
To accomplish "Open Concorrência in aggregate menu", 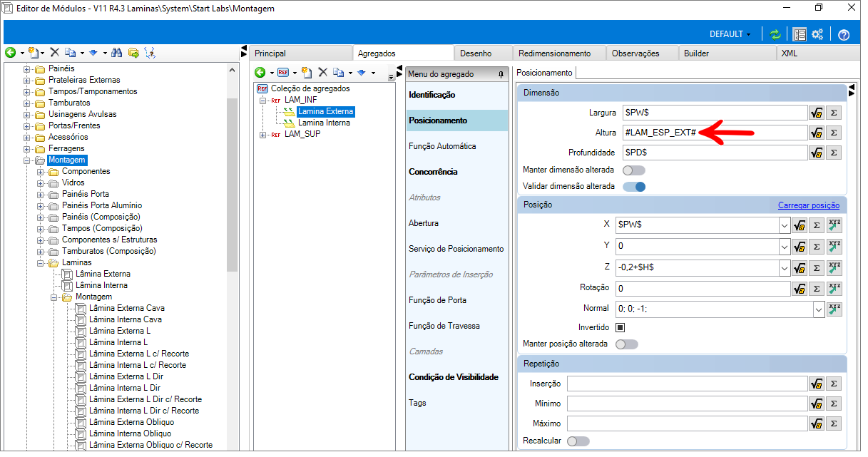I will pos(433,172).
